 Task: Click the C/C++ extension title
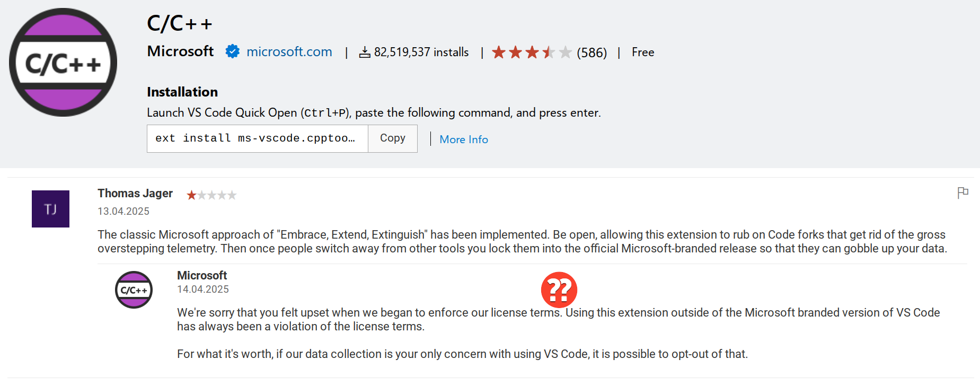click(180, 23)
